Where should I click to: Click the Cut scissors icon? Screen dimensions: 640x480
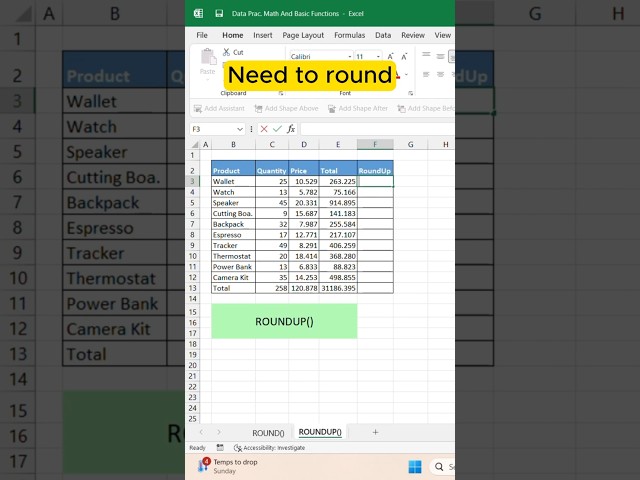point(226,52)
